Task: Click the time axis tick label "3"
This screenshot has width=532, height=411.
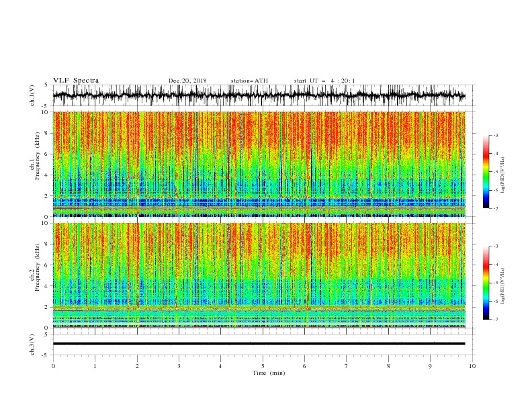Action: (179, 366)
